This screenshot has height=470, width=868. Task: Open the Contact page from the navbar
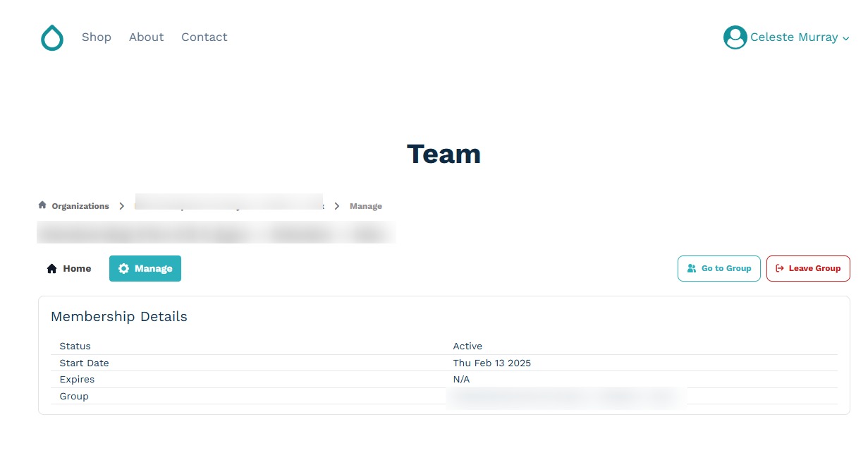[x=204, y=37]
